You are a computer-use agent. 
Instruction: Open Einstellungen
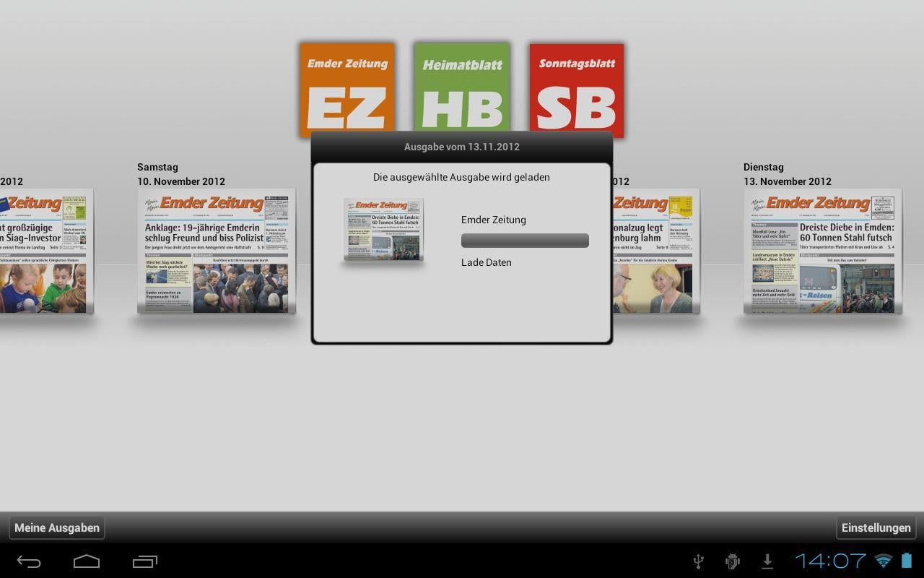[876, 527]
